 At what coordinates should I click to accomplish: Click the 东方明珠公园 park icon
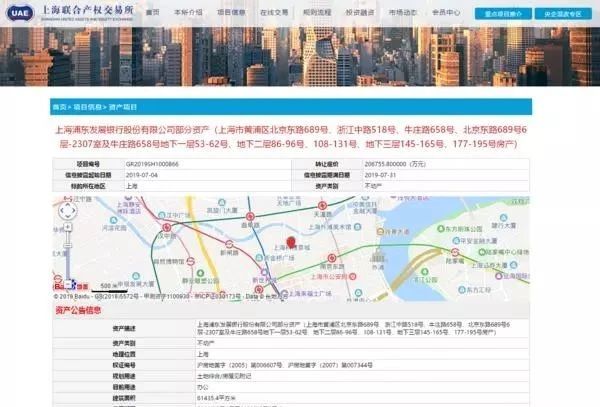point(441,229)
